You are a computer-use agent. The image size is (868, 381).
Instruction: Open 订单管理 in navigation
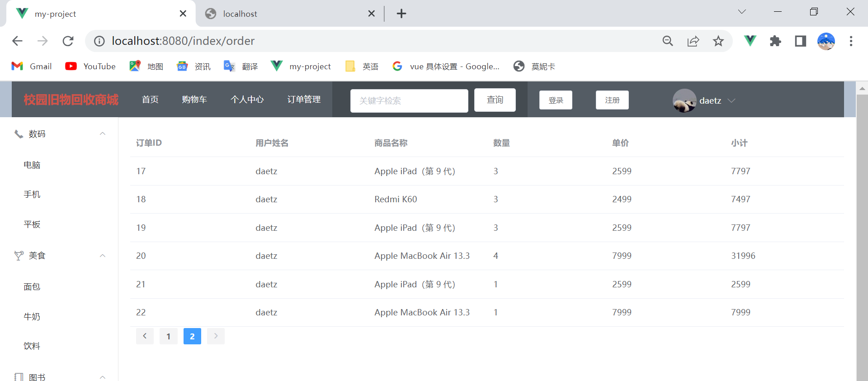click(304, 100)
